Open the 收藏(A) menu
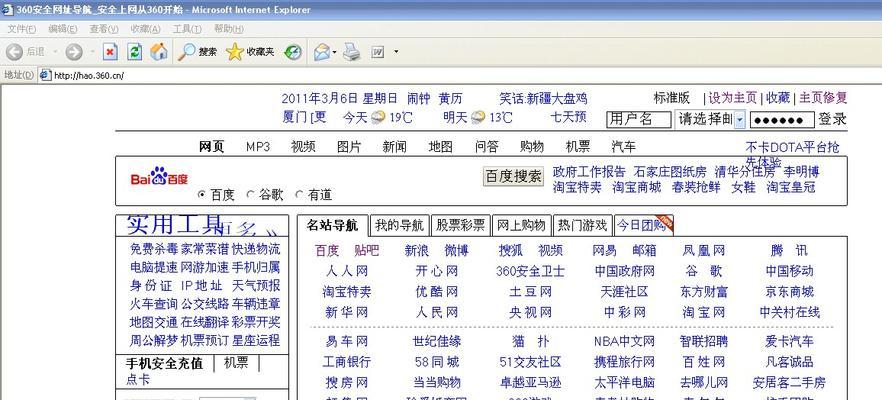Image resolution: width=882 pixels, height=400 pixels. (145, 29)
